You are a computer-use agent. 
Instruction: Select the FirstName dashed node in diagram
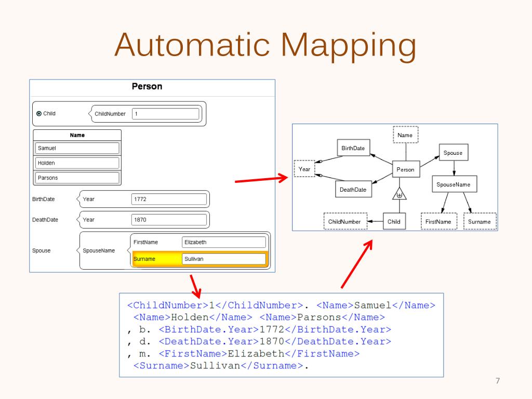pyautogui.click(x=438, y=221)
